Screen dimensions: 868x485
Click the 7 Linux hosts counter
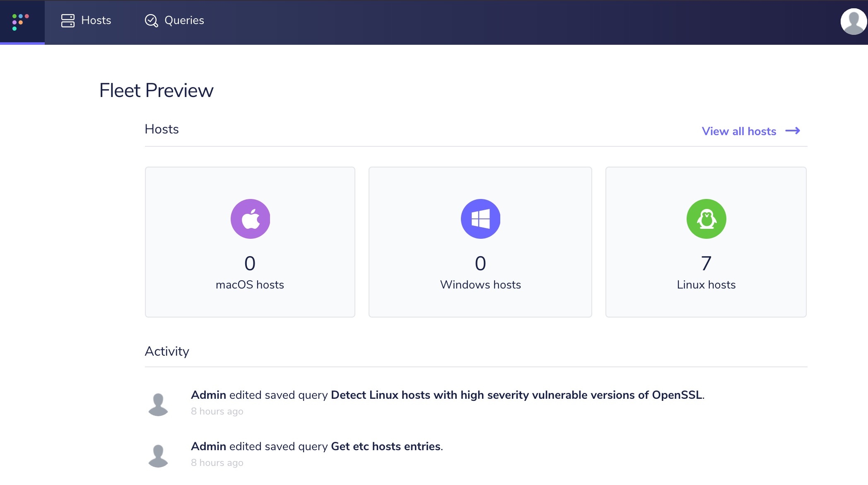706,263
